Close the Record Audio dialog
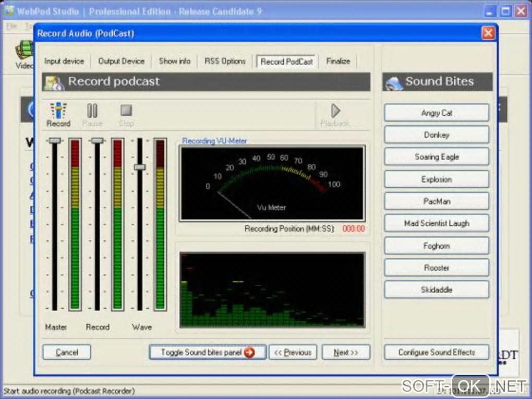Image resolution: width=532 pixels, height=399 pixels. click(x=488, y=33)
